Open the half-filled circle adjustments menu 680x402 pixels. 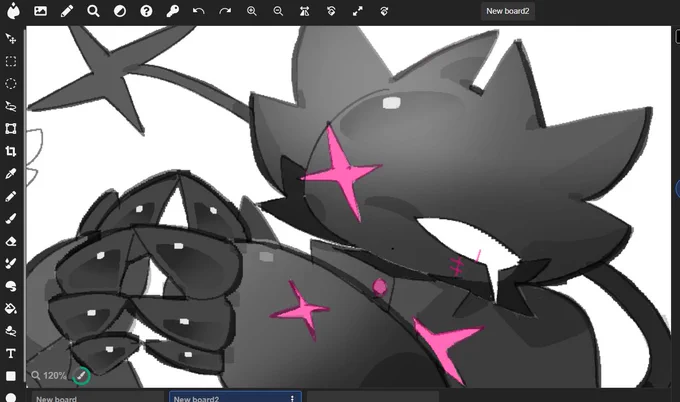click(x=120, y=11)
